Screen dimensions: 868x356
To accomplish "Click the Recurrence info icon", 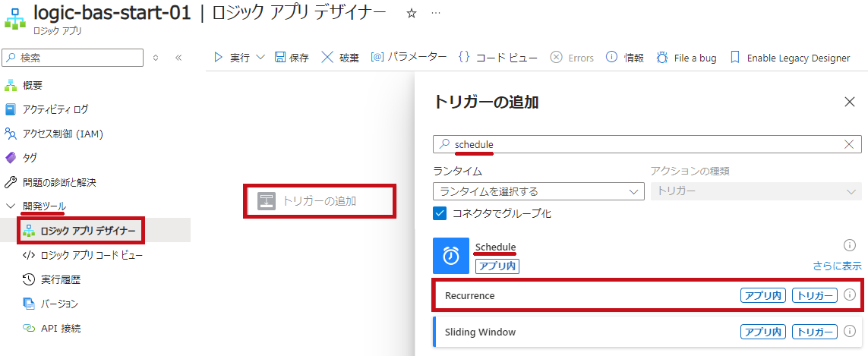I will pos(849,295).
